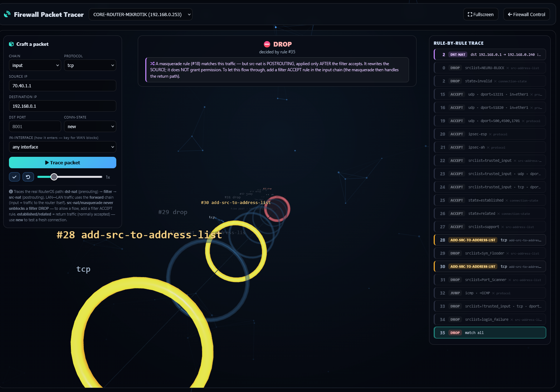Click the #28 add-src-to-address-list label in visualization

coord(139,235)
